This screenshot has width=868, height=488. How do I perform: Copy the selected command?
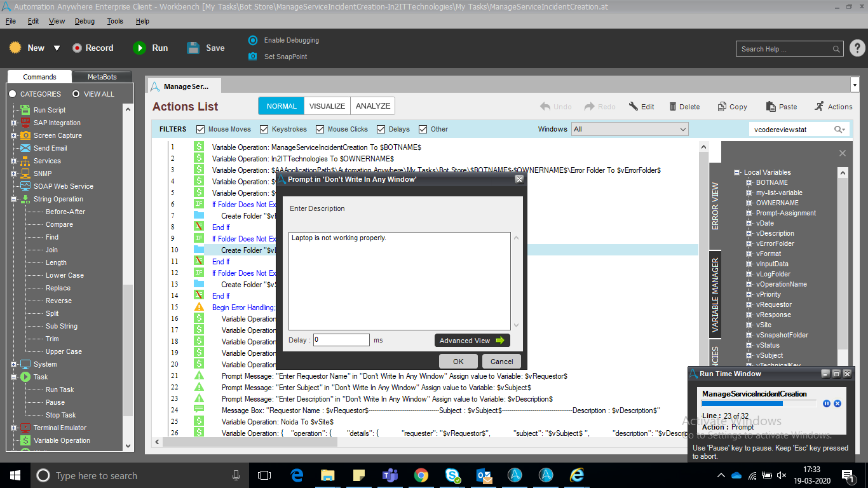(733, 107)
